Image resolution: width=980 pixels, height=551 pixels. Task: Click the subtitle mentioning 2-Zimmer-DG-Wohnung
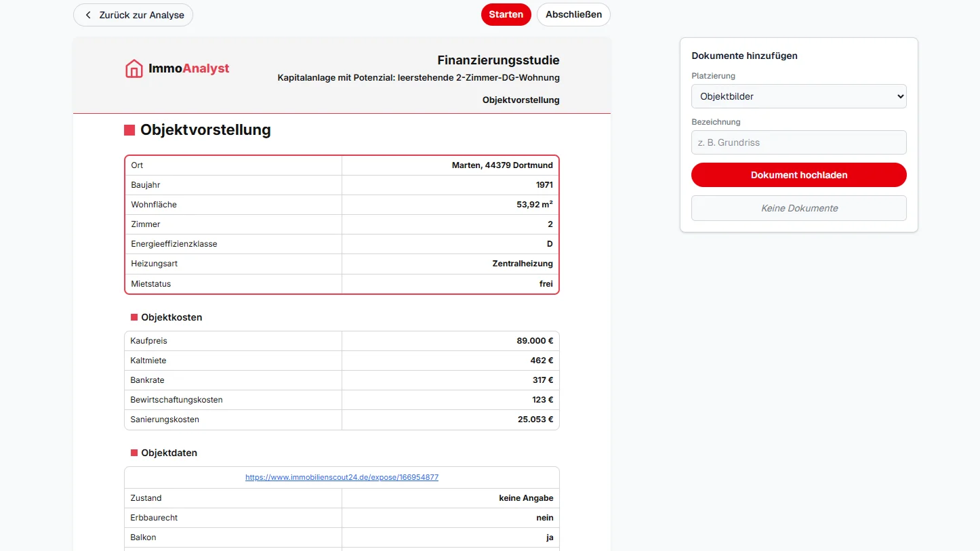coord(419,78)
